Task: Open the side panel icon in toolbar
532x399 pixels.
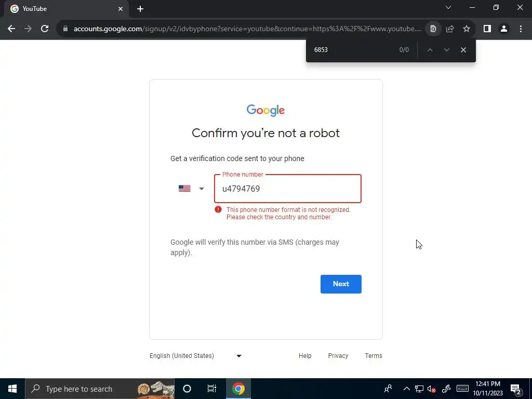Action: point(487,29)
